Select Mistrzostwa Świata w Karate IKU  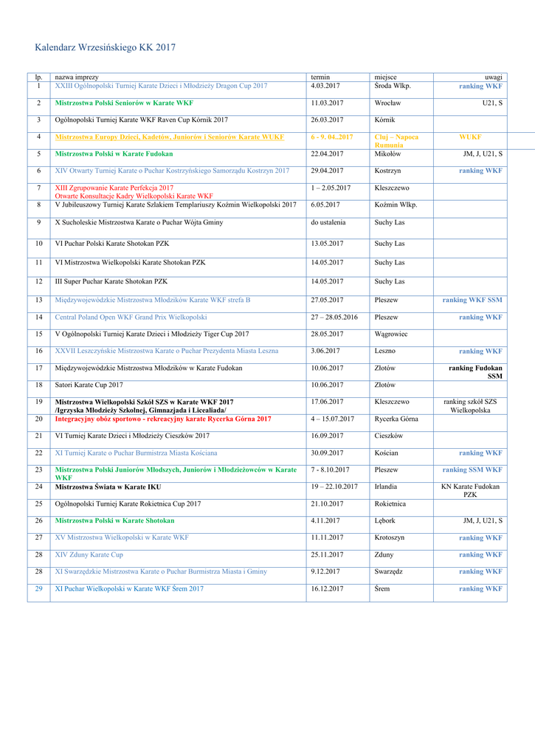coord(108,487)
